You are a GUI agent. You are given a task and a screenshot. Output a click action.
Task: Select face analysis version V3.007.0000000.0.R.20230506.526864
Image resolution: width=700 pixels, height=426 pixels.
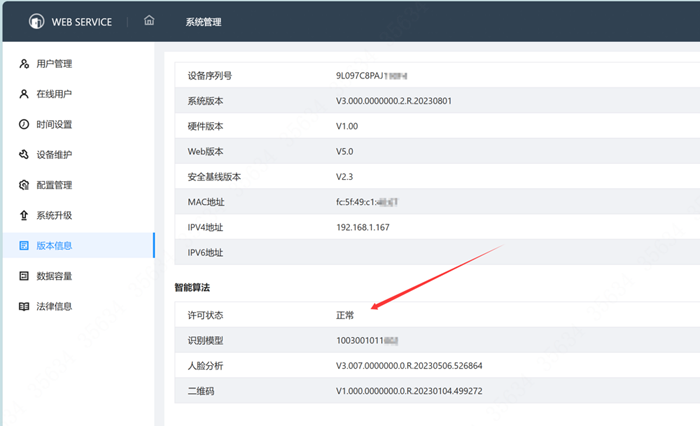pos(409,366)
